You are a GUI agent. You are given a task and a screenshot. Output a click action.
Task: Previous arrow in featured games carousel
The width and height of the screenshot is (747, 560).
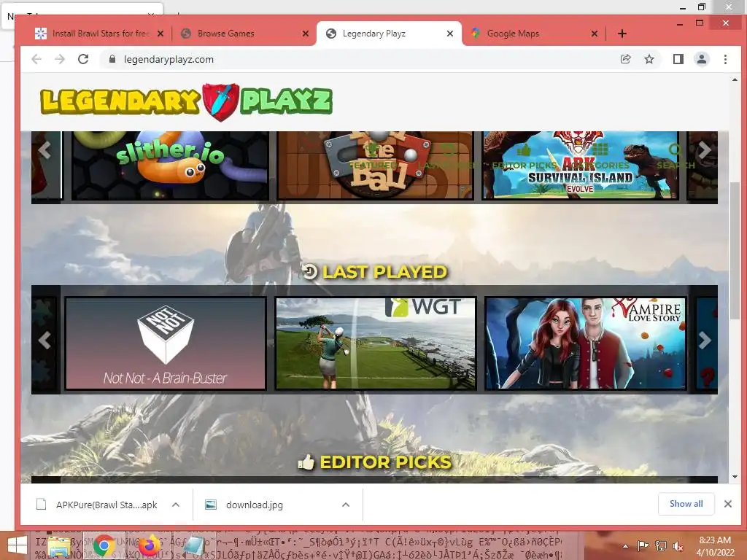tap(44, 150)
